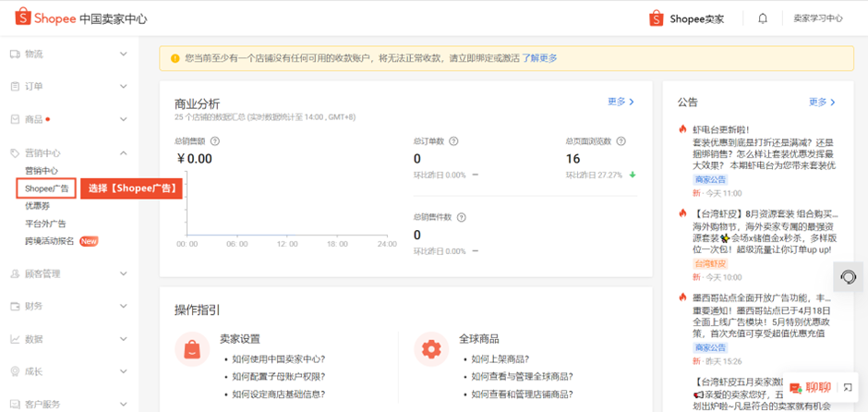Open 跨境活动报名 submenu item

[x=50, y=241]
